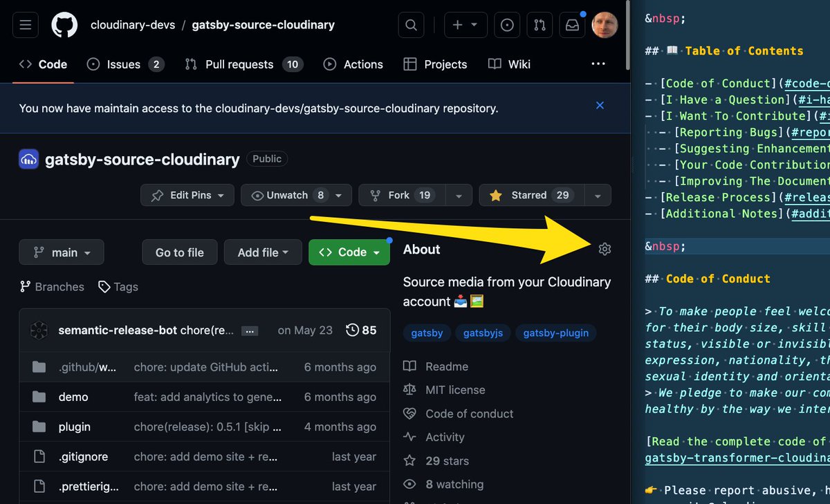
Task: Switch to the Projects tab
Action: click(436, 64)
